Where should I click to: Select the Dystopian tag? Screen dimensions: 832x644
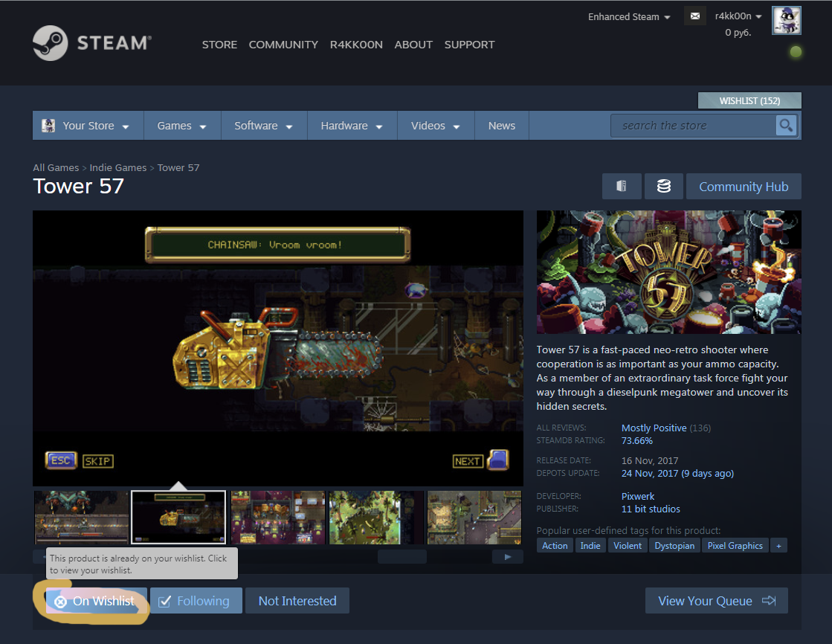pos(674,546)
